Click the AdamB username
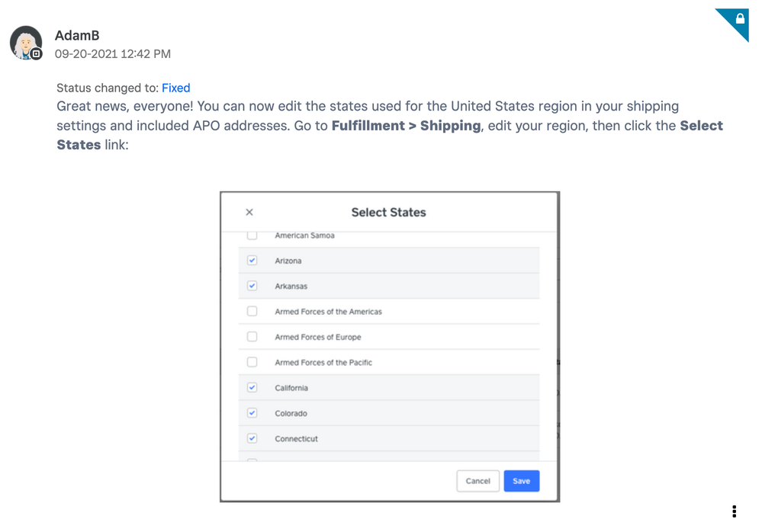Viewport: 762px width, 532px height. pyautogui.click(x=77, y=36)
